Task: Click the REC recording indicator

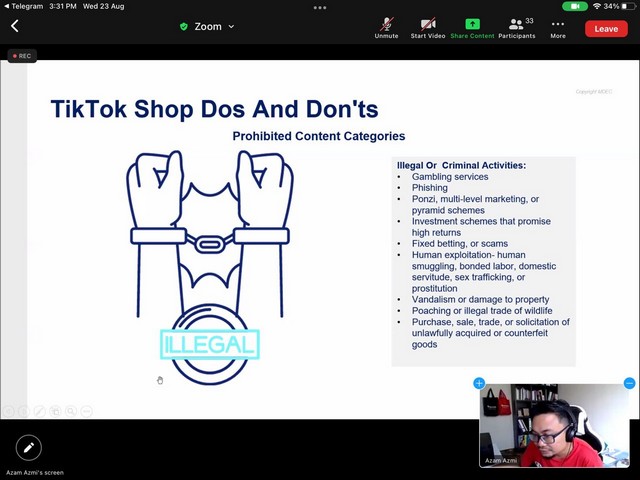Action: coord(21,56)
